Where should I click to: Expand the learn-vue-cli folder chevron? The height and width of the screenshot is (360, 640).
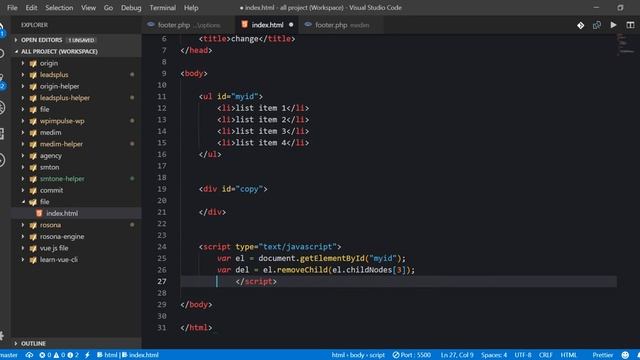click(23, 260)
